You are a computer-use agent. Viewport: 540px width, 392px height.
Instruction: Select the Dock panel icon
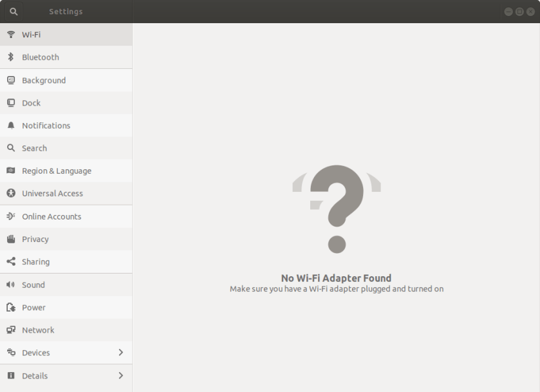(10, 102)
